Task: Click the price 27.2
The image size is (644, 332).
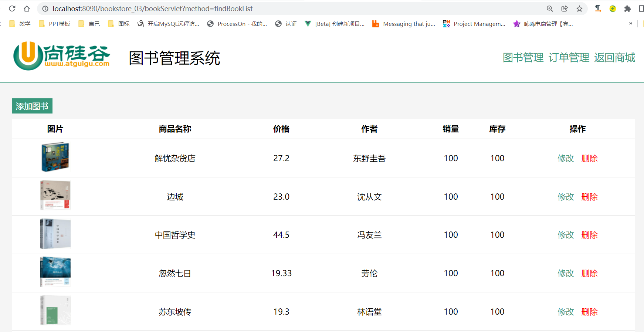Action: click(281, 158)
